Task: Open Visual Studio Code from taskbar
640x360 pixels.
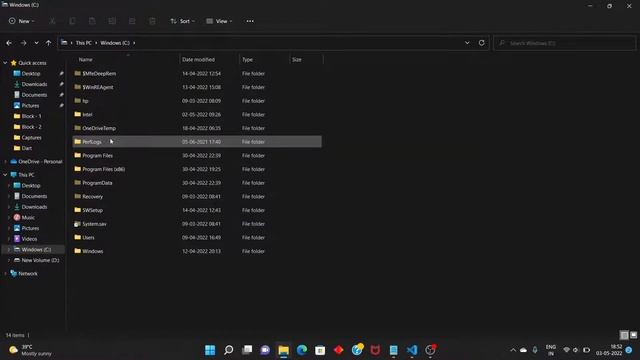Action: point(412,350)
